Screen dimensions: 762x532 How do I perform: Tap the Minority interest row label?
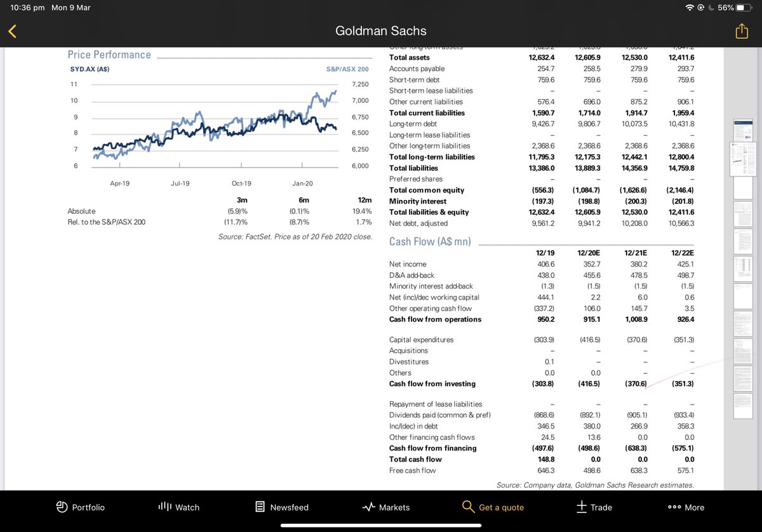(x=417, y=201)
